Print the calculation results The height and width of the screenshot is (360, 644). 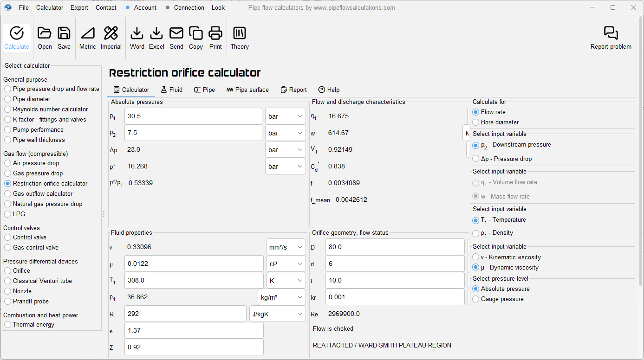215,38
